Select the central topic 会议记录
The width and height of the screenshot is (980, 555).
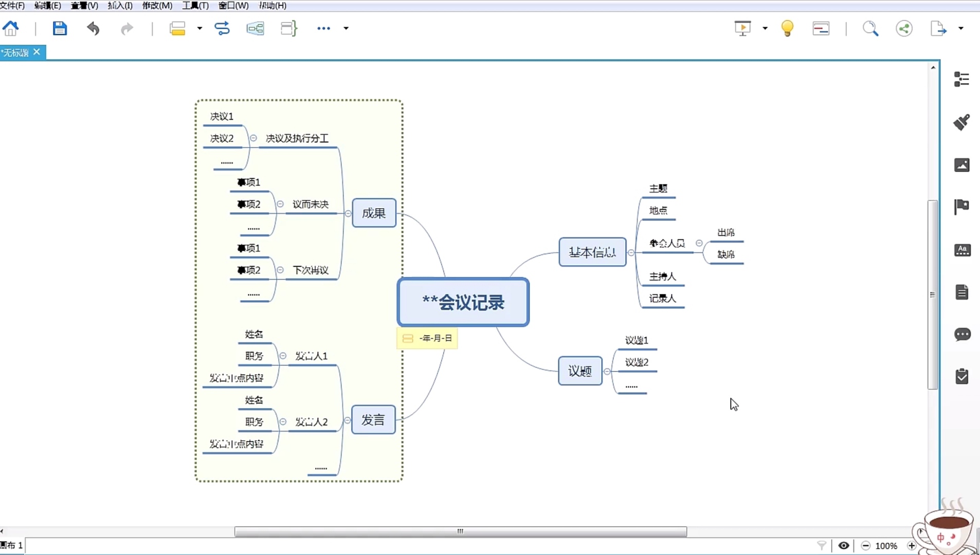tap(463, 302)
